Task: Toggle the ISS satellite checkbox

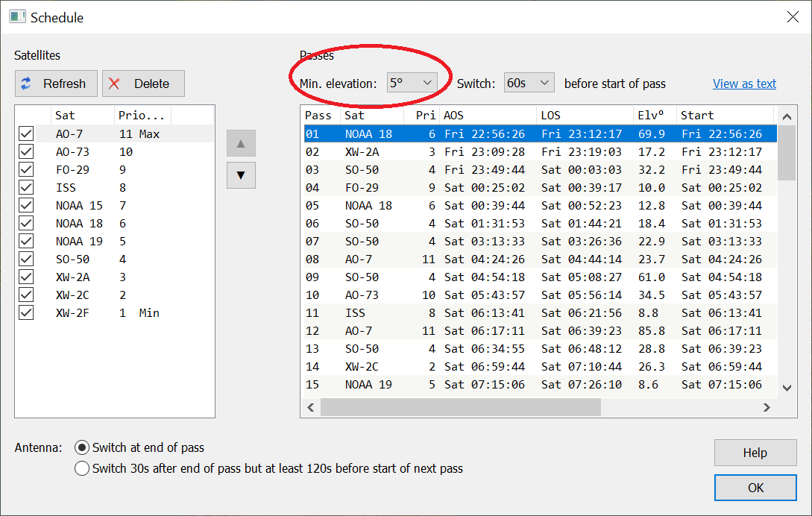Action: coord(26,188)
